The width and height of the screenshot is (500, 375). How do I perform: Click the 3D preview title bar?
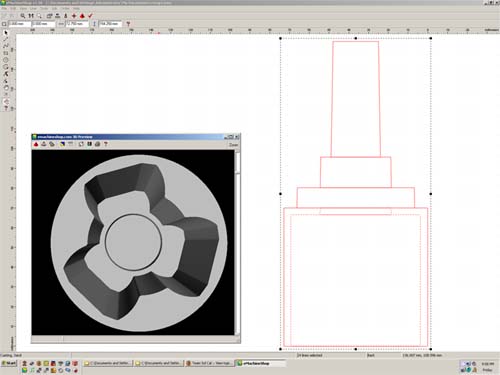pos(130,137)
